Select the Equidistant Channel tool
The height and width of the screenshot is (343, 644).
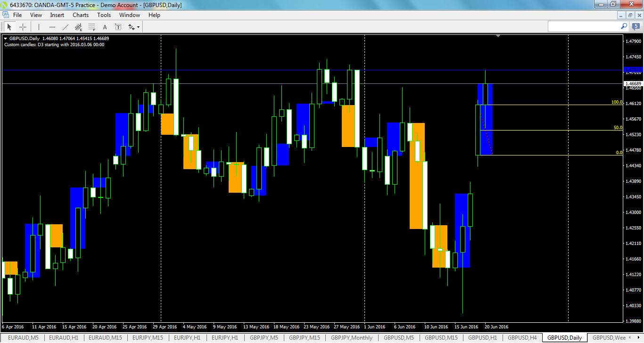[x=78, y=26]
